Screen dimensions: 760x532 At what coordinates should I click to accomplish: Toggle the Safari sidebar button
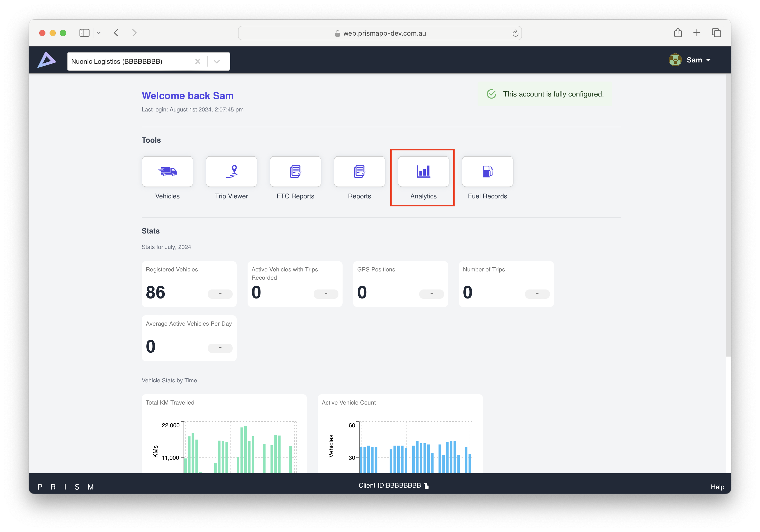click(84, 33)
